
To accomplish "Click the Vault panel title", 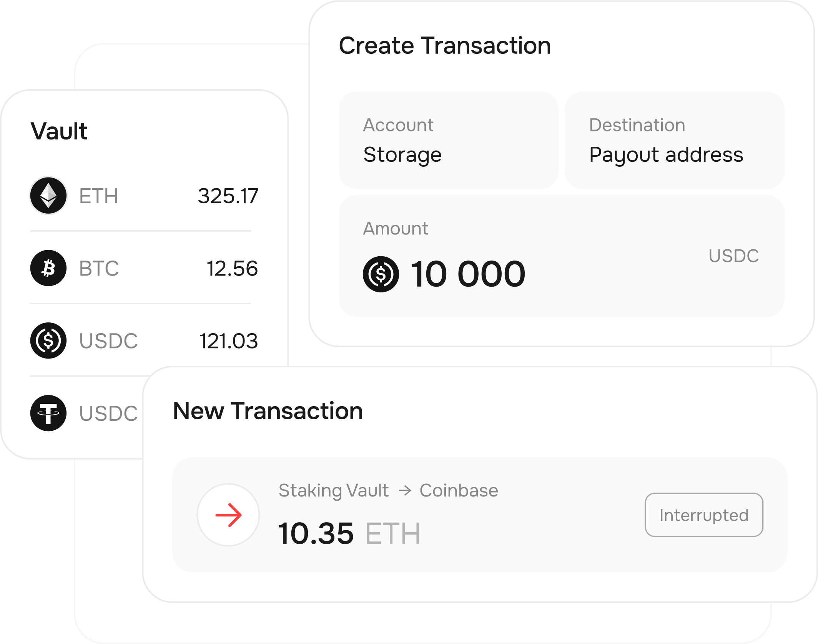I will [59, 131].
